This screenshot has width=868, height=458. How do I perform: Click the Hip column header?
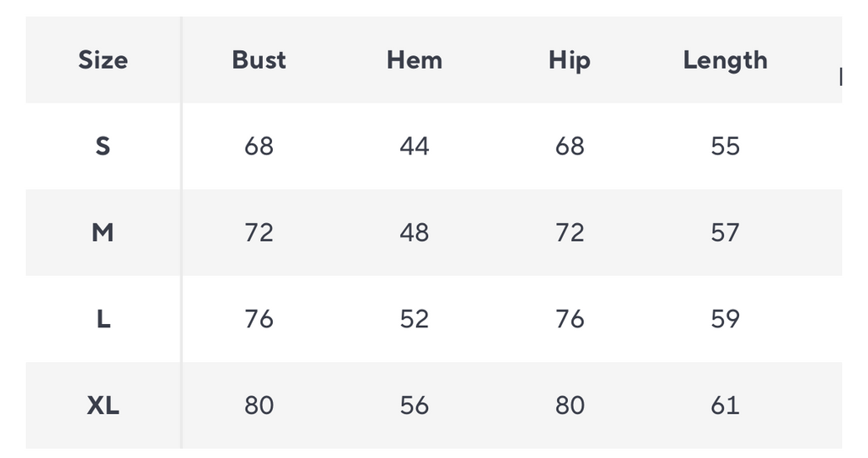[570, 60]
